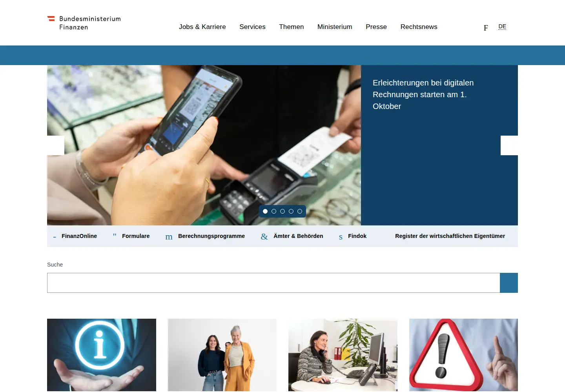Select third carousel dot

tap(282, 211)
